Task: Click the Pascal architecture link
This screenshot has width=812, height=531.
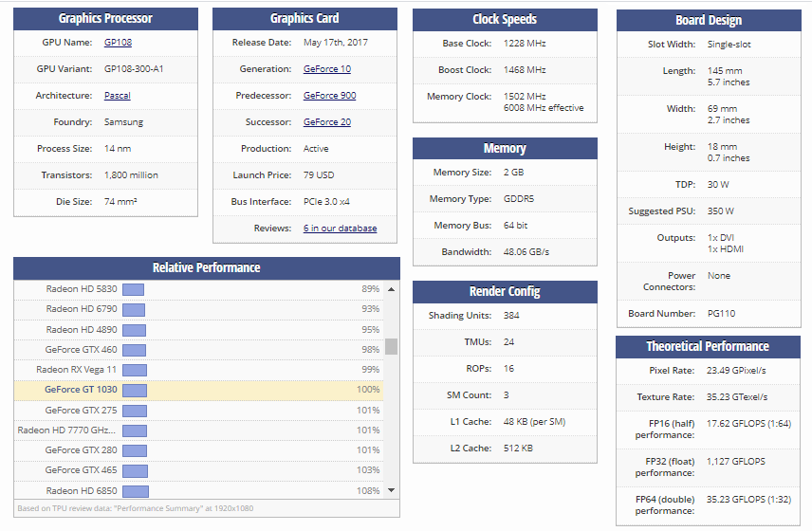Action: point(118,96)
